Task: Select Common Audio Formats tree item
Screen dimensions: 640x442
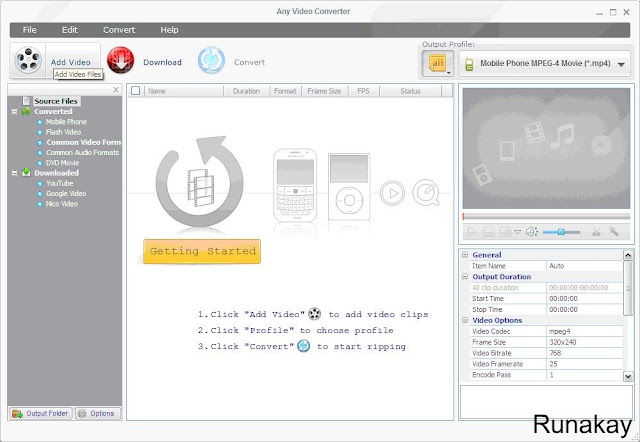Action: [82, 152]
